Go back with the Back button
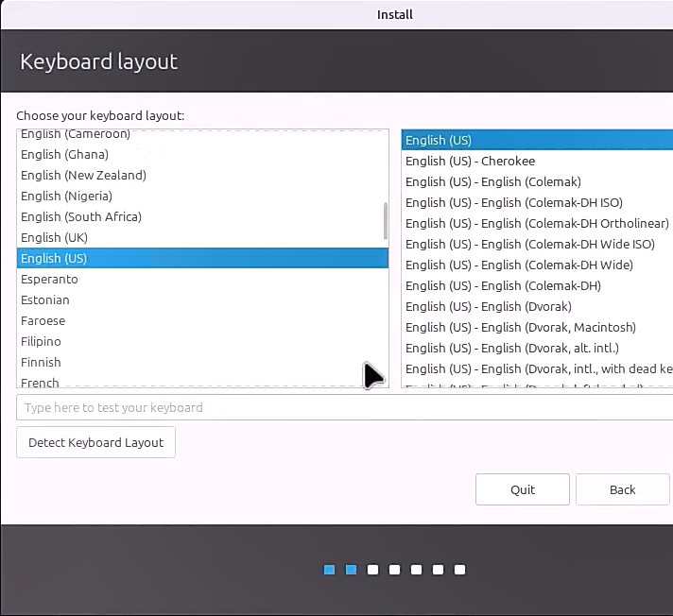Screen dimensions: 673x616 coord(622,489)
